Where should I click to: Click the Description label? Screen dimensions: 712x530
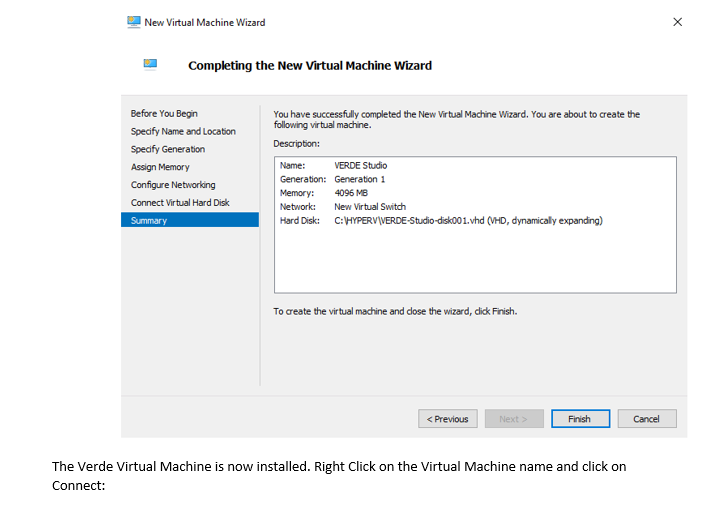[297, 144]
